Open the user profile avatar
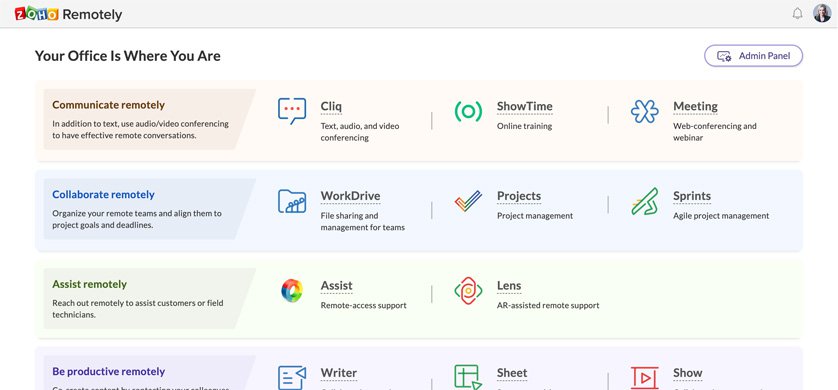 (822, 13)
